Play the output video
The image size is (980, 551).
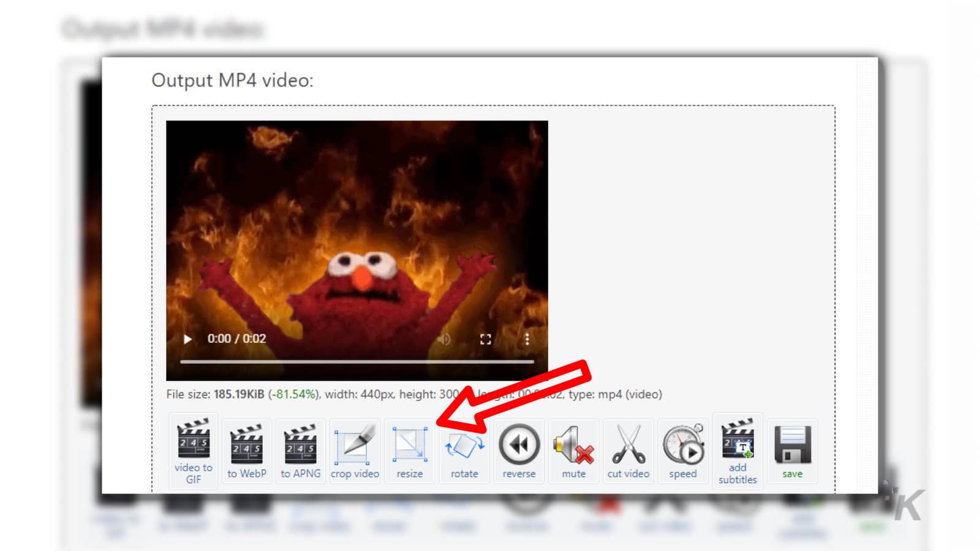(x=188, y=339)
